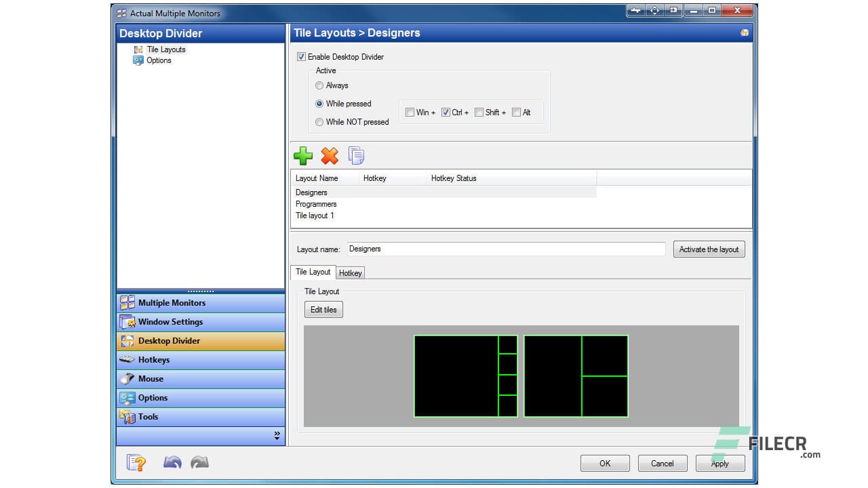The image size is (868, 488).
Task: Switch to the Hotkey tab
Action: (351, 272)
